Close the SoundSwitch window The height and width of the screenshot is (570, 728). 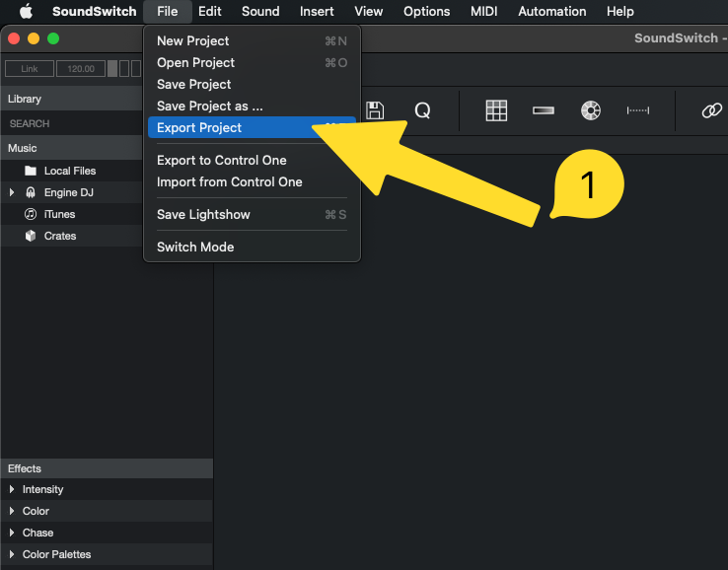(x=14, y=38)
